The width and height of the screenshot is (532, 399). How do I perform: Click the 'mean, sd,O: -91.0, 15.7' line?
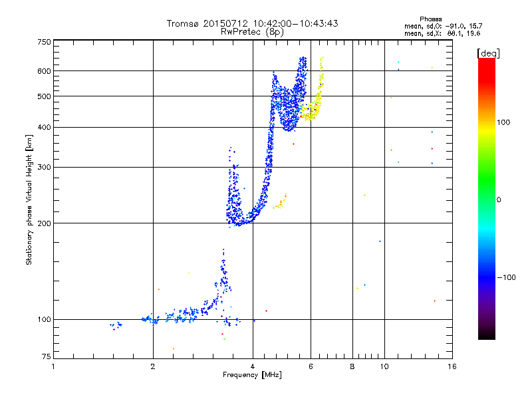click(443, 26)
